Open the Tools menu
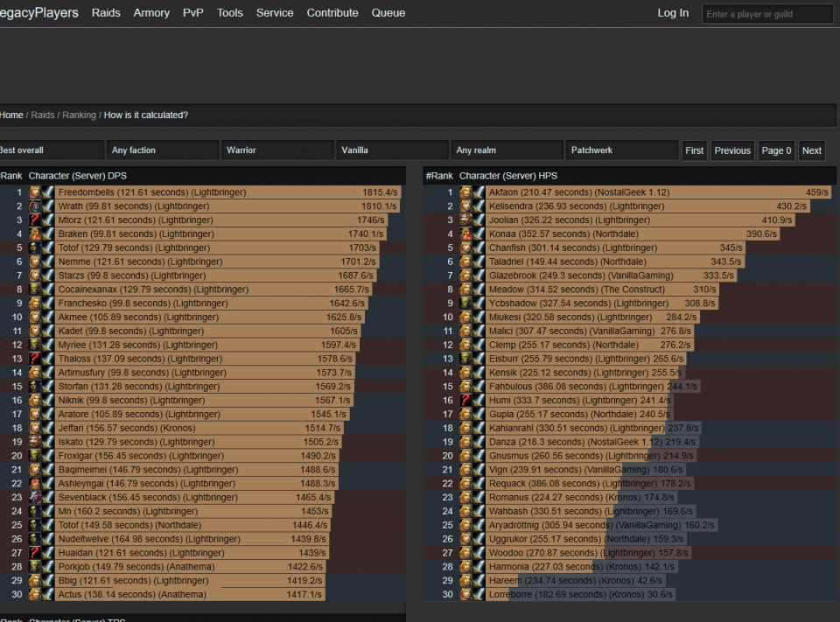The width and height of the screenshot is (840, 622). [230, 13]
